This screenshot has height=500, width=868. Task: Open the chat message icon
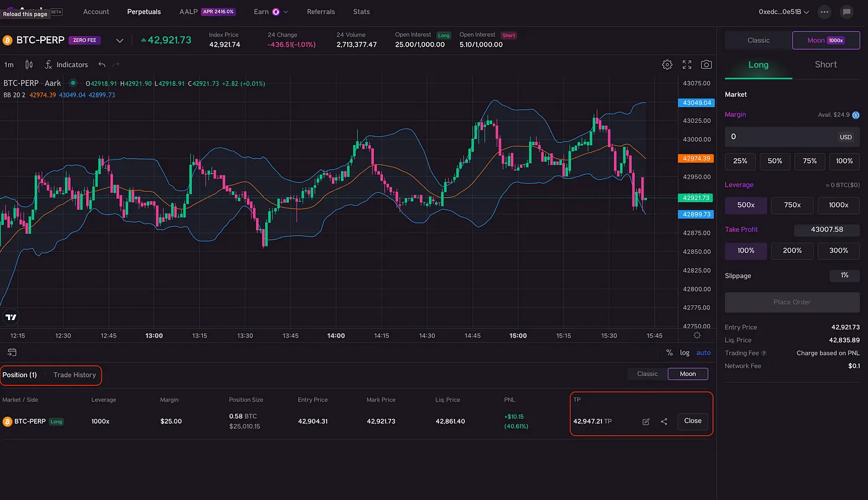(x=846, y=12)
